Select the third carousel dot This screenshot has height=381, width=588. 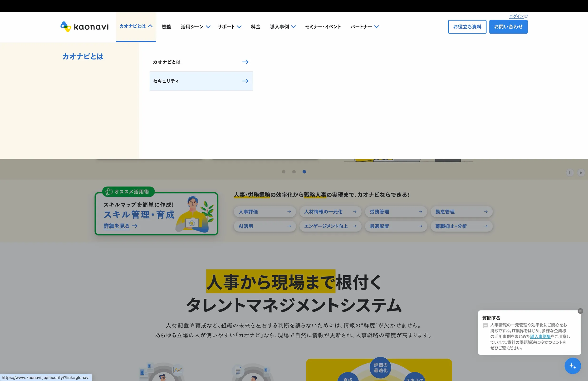(x=304, y=172)
